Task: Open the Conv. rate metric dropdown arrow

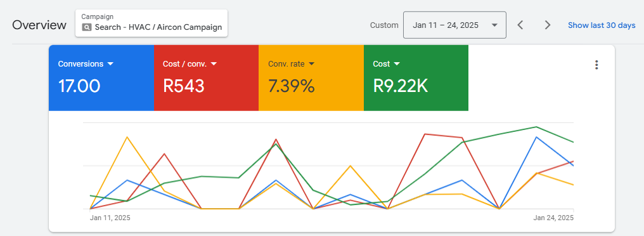Action: 311,64
